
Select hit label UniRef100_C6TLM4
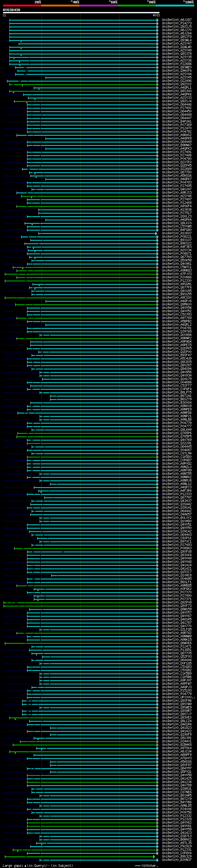[x=177, y=454]
